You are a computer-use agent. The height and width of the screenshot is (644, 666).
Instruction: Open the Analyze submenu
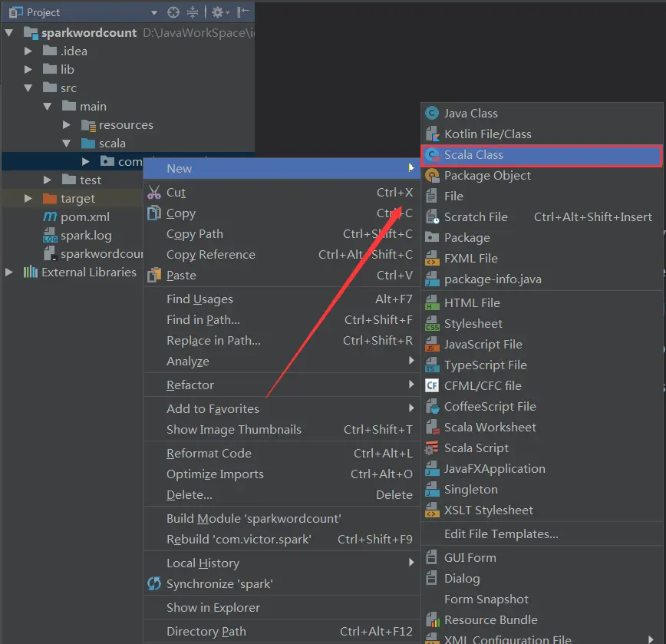coord(282,362)
